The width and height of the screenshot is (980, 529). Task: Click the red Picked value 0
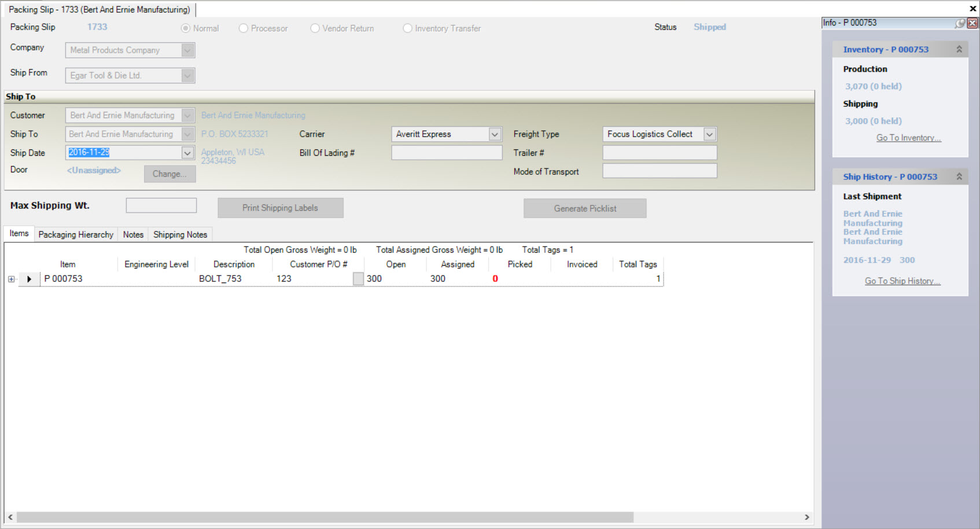coord(495,279)
